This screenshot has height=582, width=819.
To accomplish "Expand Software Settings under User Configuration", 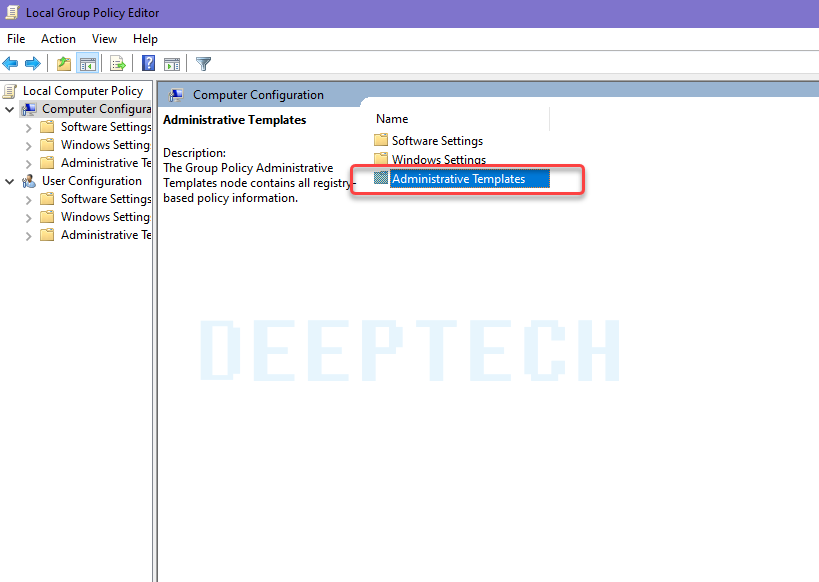I will [x=29, y=200].
